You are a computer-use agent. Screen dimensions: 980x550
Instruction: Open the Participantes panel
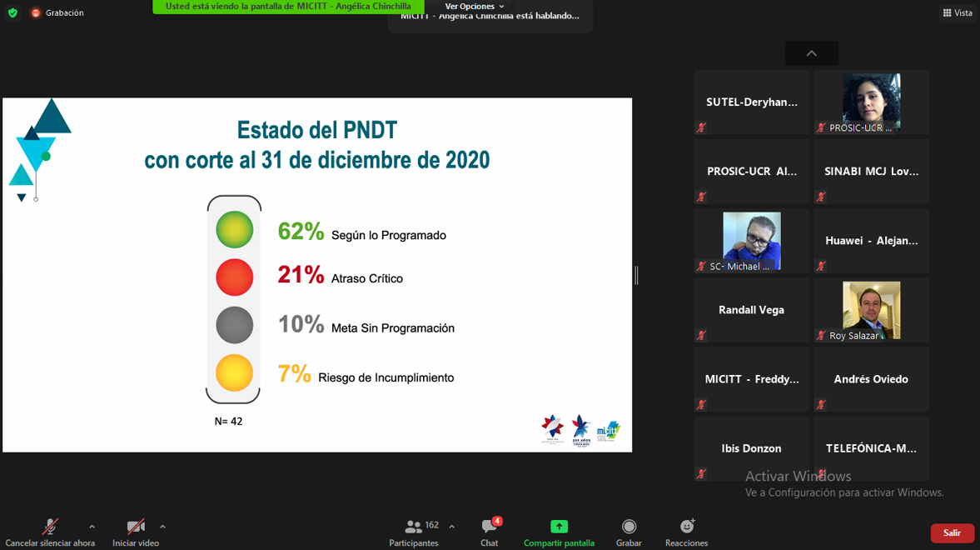click(414, 532)
